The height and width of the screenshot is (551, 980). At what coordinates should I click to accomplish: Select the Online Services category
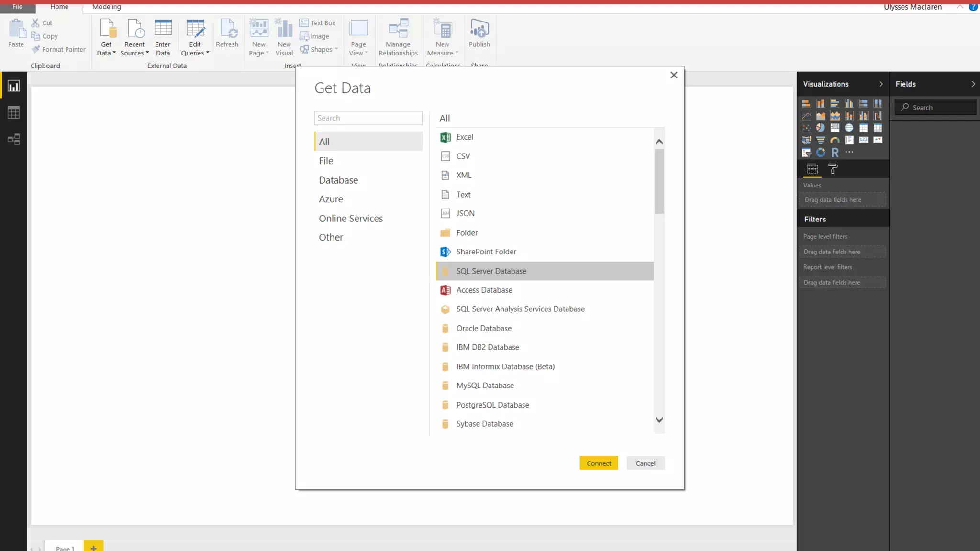click(x=351, y=218)
